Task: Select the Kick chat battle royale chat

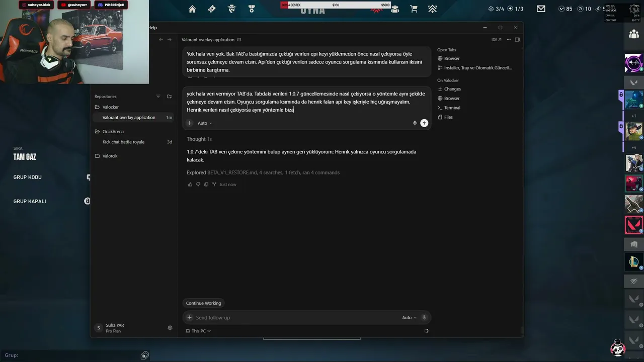Action: (133, 142)
